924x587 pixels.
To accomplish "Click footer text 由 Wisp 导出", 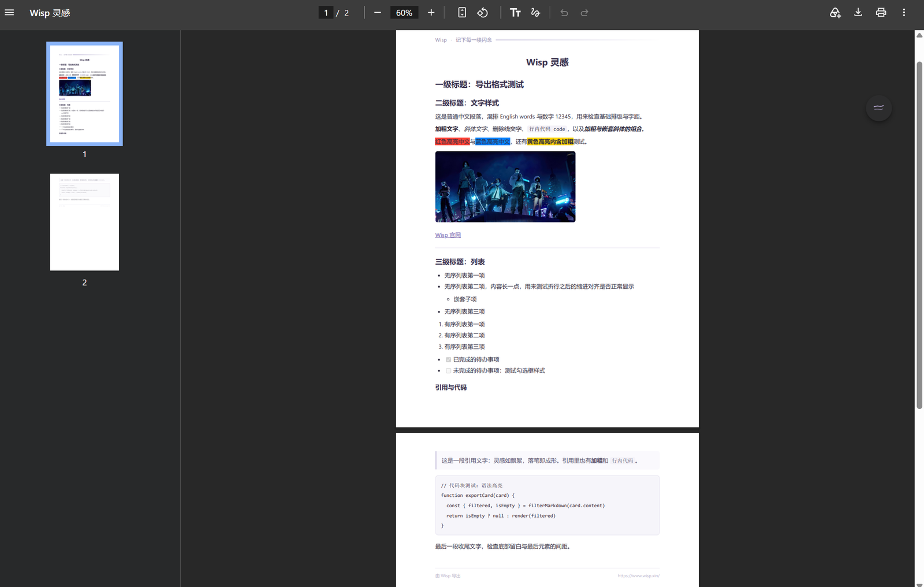I will [x=448, y=575].
